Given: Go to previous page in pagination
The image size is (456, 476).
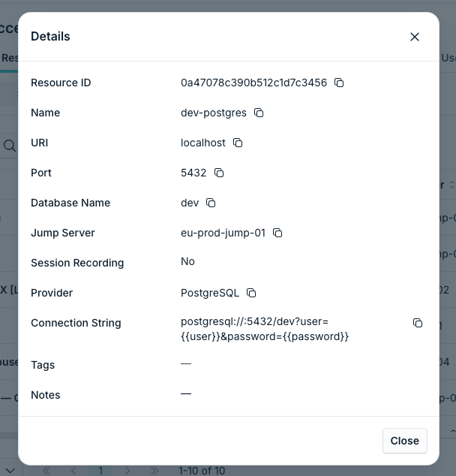Looking at the screenshot, I should [73, 471].
